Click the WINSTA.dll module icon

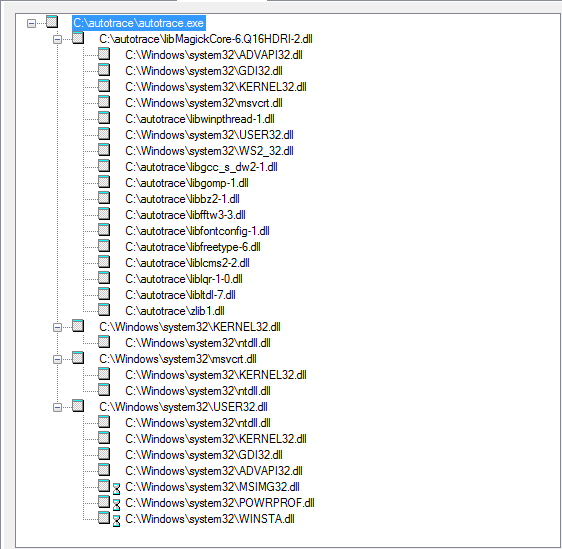pyautogui.click(x=104, y=517)
